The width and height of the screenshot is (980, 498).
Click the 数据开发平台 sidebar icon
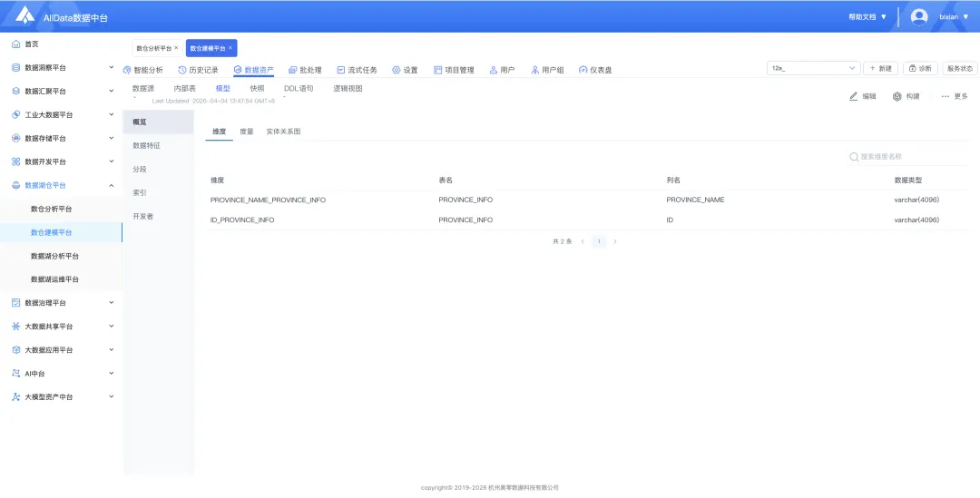(16, 161)
